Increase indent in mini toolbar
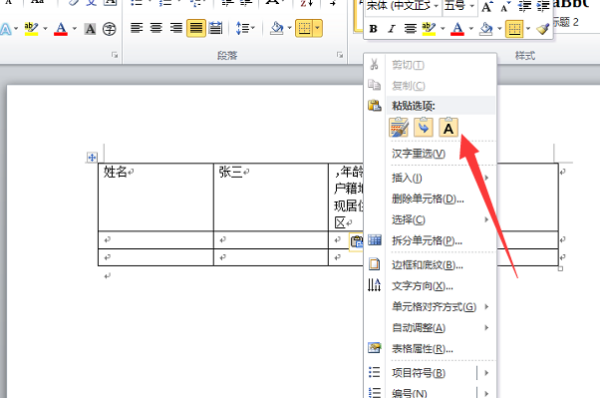The height and width of the screenshot is (398, 600). tap(543, 7)
